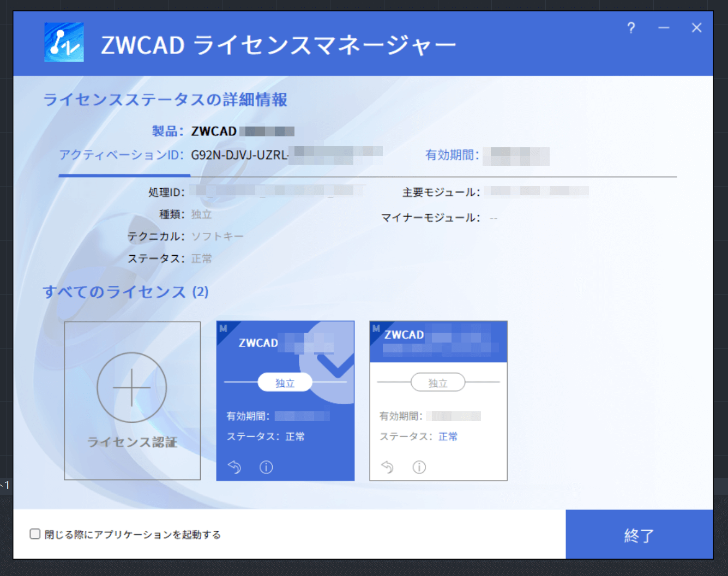Click the ZWCAD license manager logo icon
Viewport: 728px width, 576px height.
(64, 43)
